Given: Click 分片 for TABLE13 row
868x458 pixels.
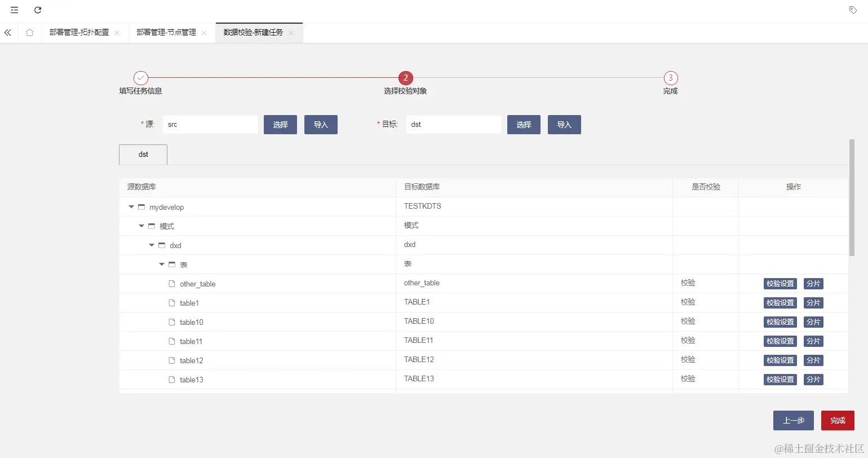Looking at the screenshot, I should click(x=813, y=380).
